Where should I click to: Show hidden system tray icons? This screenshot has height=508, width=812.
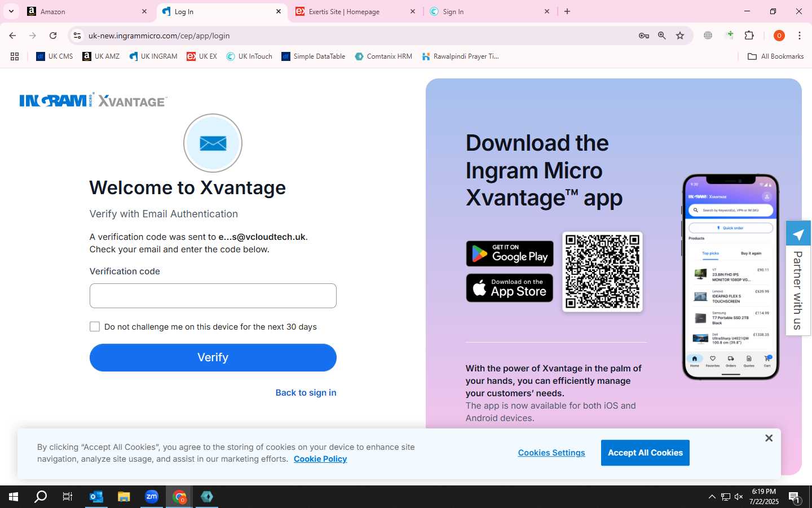coord(712,497)
